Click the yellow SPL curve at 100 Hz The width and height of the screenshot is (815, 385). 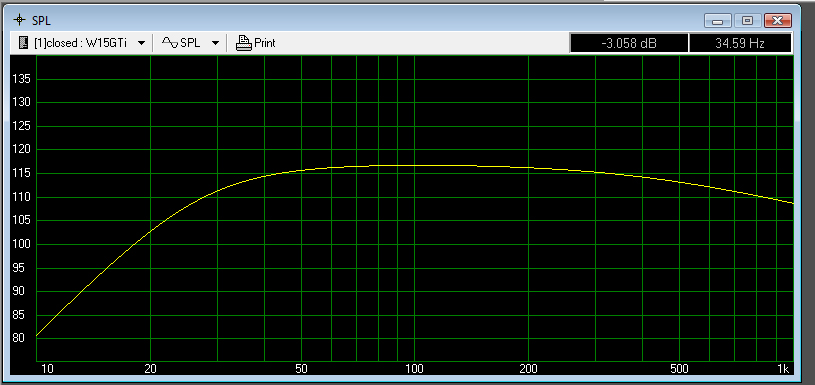click(414, 165)
